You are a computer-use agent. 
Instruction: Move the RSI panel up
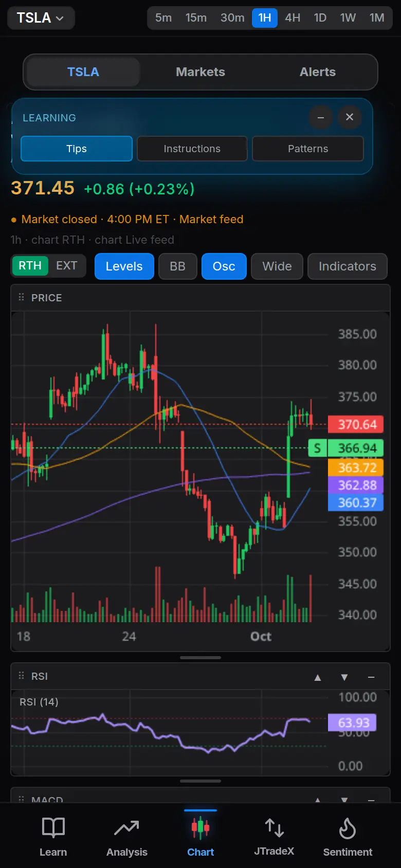[x=318, y=677]
